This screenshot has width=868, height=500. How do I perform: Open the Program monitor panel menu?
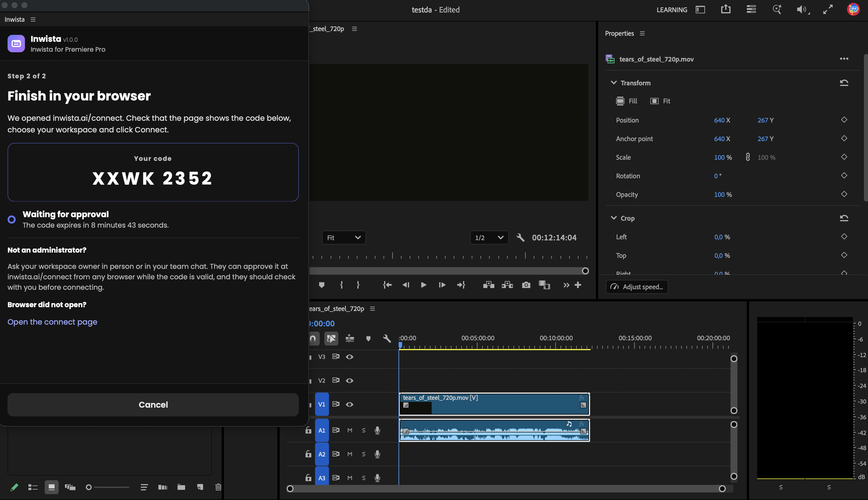point(355,29)
